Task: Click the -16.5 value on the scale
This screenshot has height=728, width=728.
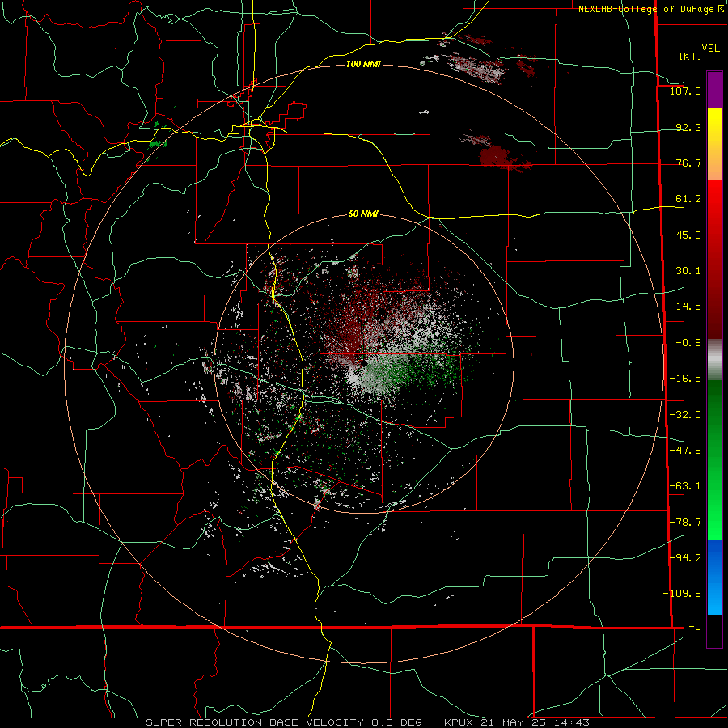Action: 685,379
